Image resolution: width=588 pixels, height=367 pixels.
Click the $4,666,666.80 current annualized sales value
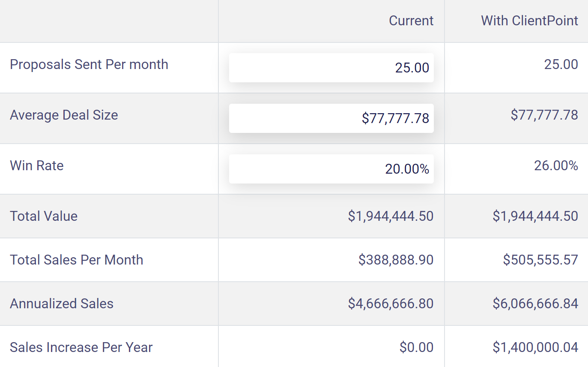(391, 304)
